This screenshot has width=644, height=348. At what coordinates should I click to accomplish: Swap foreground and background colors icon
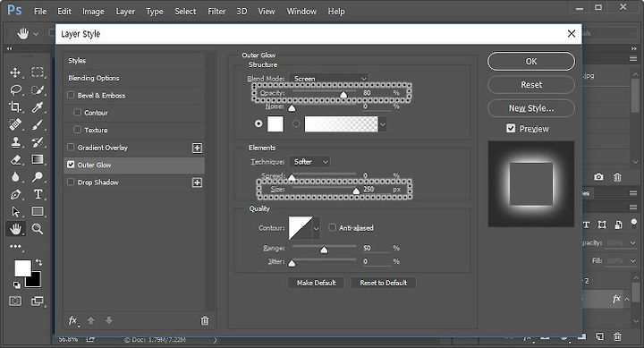pos(38,262)
